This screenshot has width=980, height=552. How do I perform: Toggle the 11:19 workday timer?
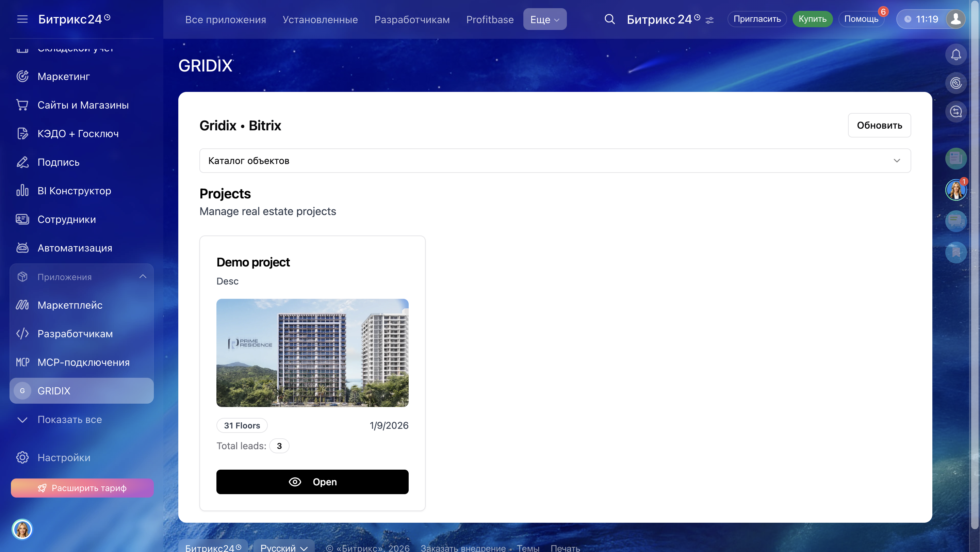922,19
